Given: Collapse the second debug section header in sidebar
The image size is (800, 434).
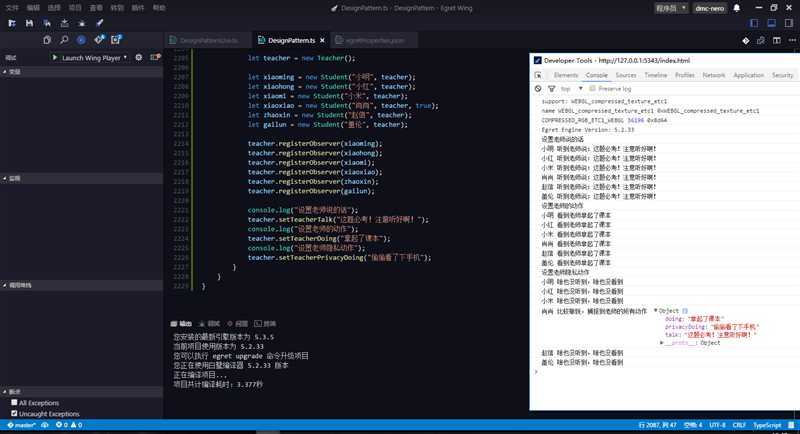Looking at the screenshot, I should tap(82, 178).
